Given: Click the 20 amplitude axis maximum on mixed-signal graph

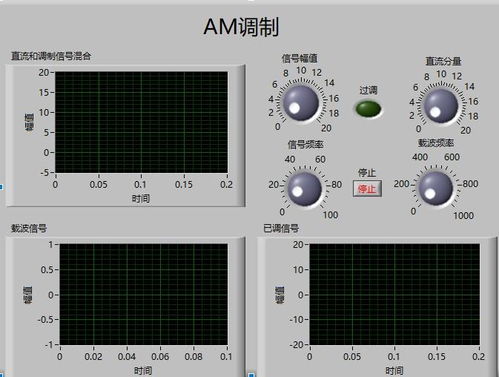Looking at the screenshot, I should pyautogui.click(x=44, y=72).
